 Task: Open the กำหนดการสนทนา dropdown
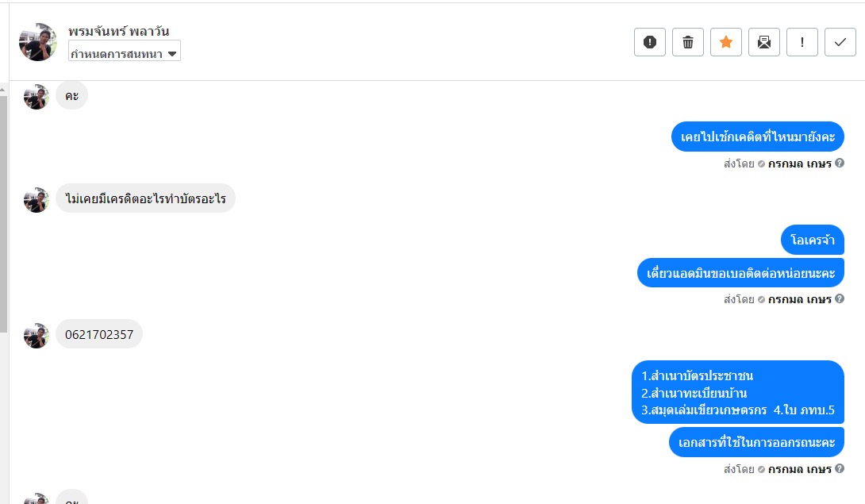click(x=125, y=53)
